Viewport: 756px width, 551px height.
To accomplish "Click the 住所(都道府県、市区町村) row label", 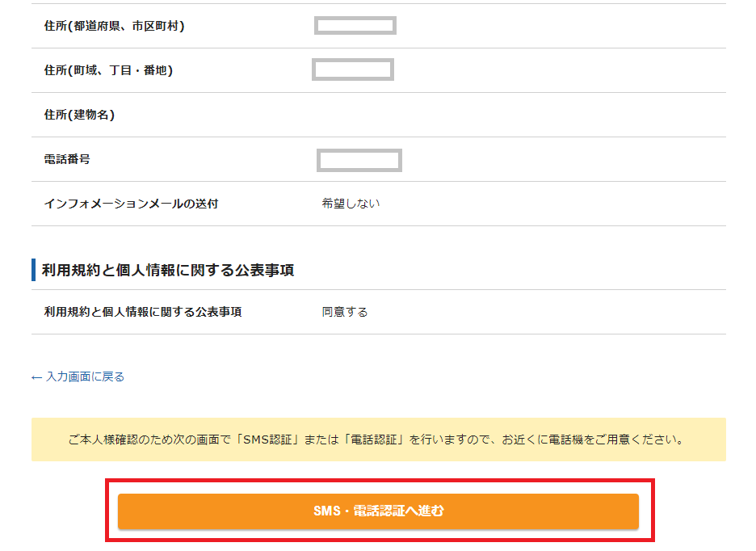I will click(114, 26).
